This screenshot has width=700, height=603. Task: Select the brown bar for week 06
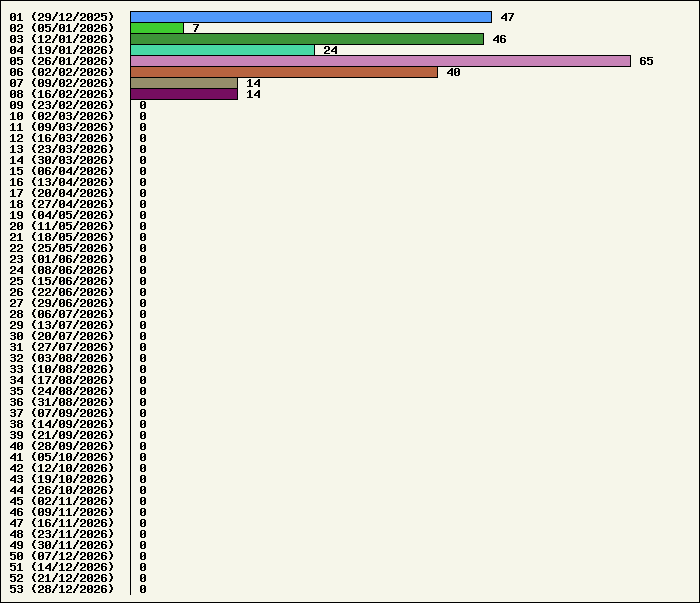(284, 72)
